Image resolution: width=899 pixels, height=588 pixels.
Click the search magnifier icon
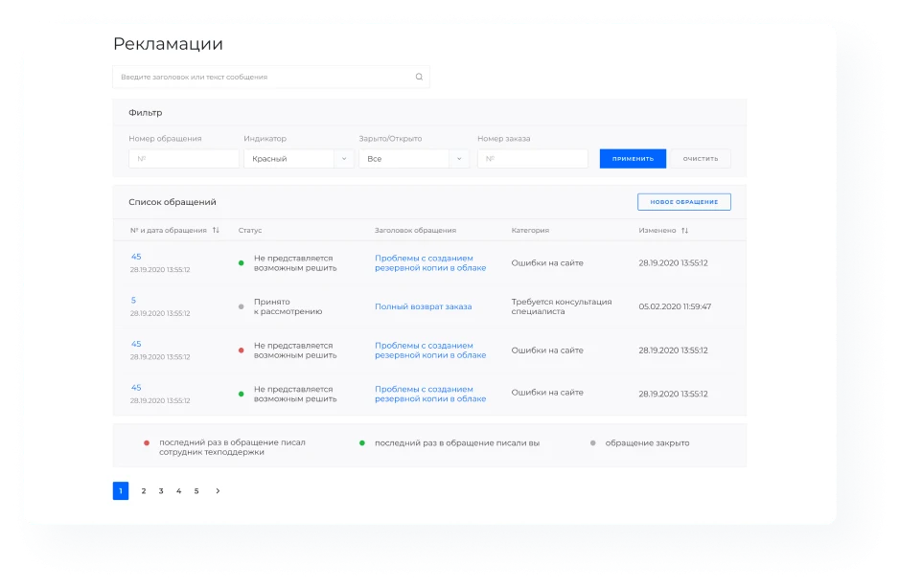pos(419,77)
